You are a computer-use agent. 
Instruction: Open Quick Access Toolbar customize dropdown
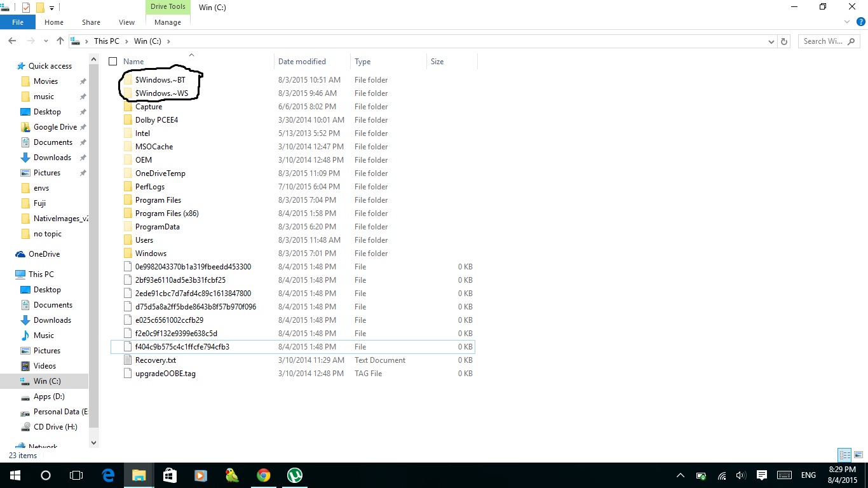tap(52, 8)
